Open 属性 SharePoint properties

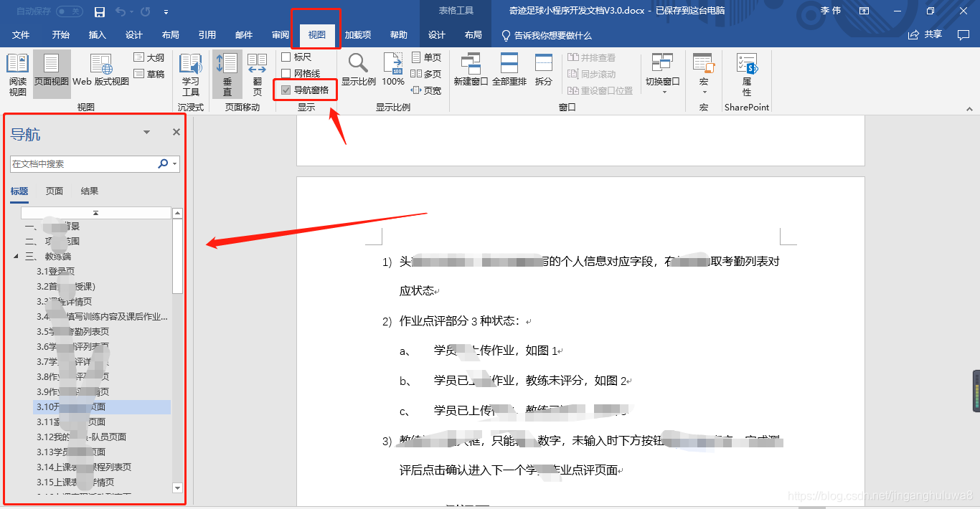coord(747,75)
